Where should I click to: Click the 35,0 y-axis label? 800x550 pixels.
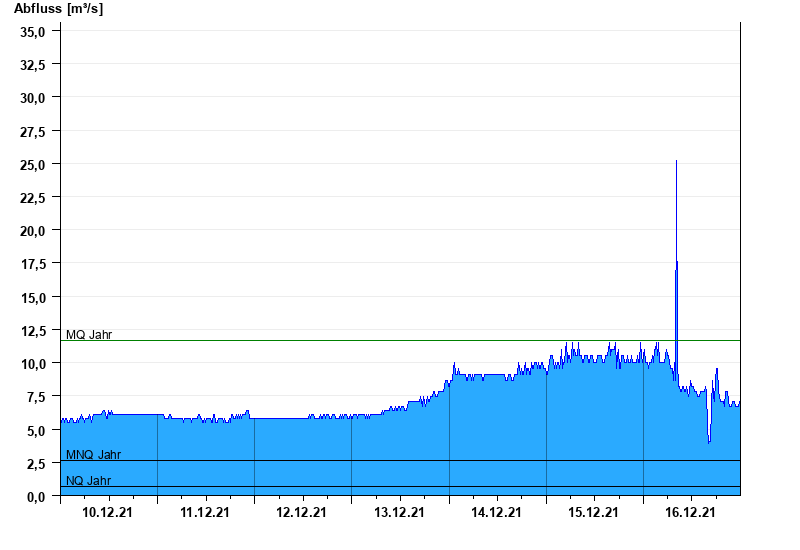coord(33,32)
